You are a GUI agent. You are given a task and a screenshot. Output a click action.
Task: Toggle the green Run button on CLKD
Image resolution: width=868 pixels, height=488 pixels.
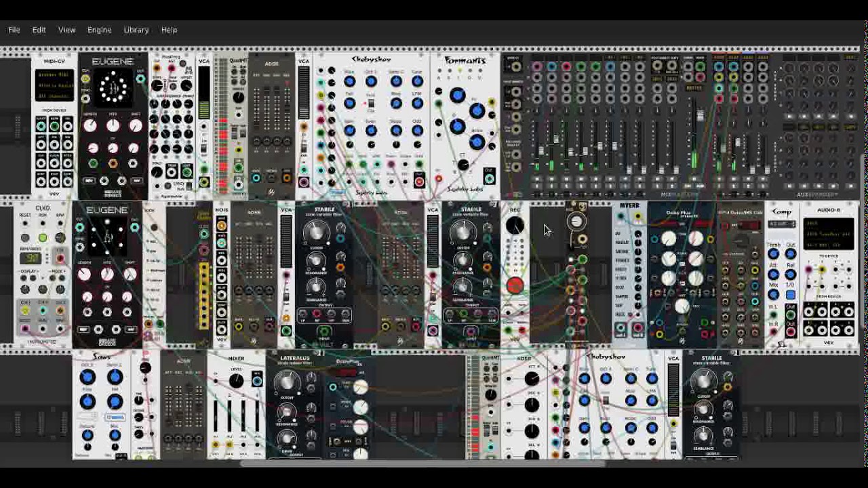(43, 238)
